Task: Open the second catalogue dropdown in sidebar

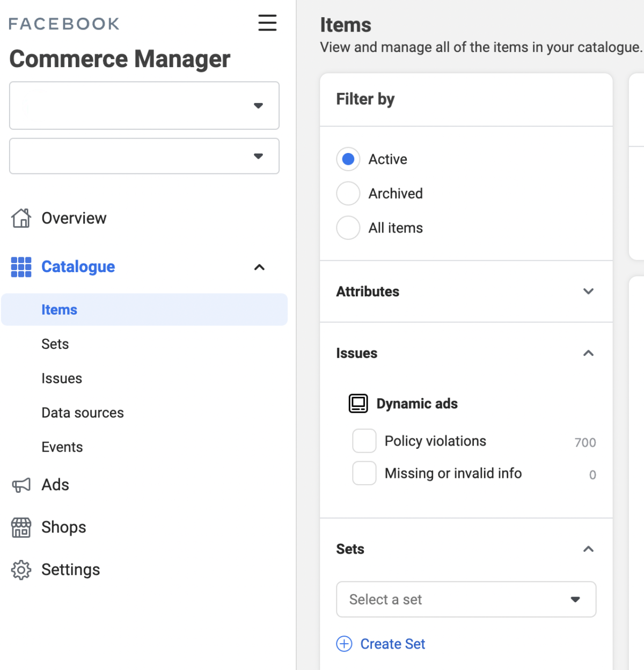Action: (x=144, y=156)
